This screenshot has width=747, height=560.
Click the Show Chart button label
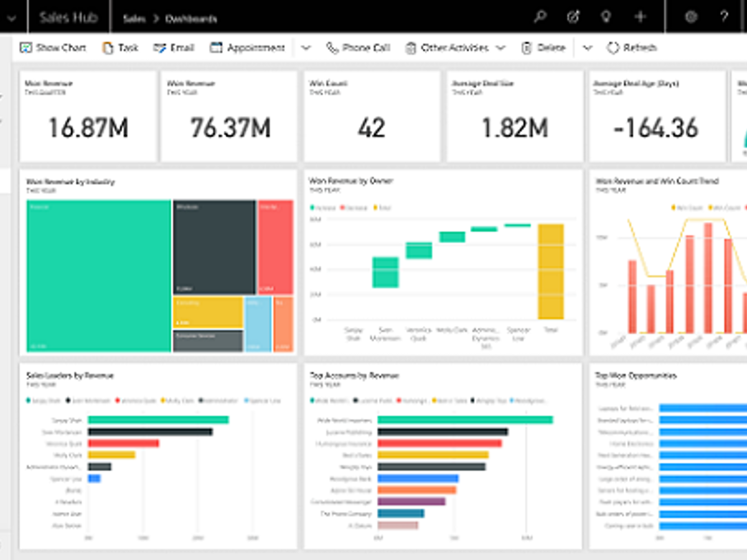(x=61, y=48)
